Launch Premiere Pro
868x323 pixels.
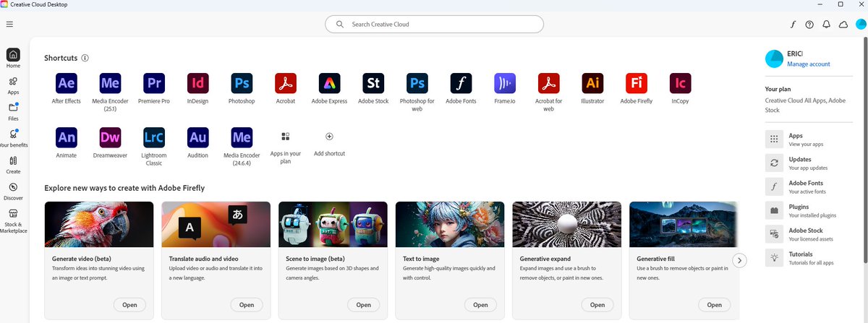[x=154, y=83]
